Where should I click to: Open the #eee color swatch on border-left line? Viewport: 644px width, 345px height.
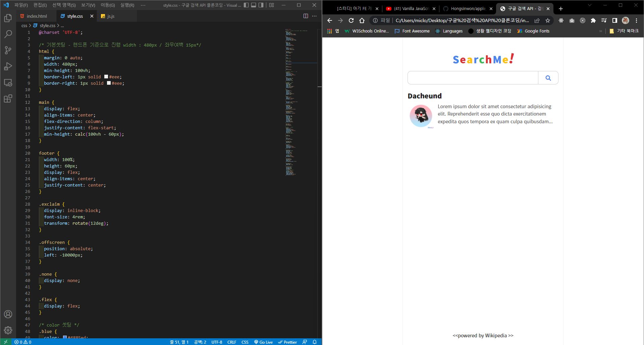[x=106, y=77]
